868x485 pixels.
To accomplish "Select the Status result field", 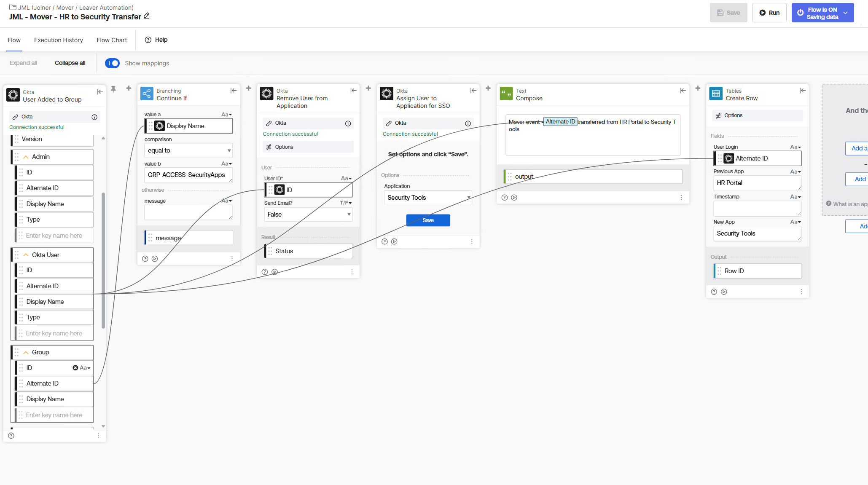I will (309, 251).
